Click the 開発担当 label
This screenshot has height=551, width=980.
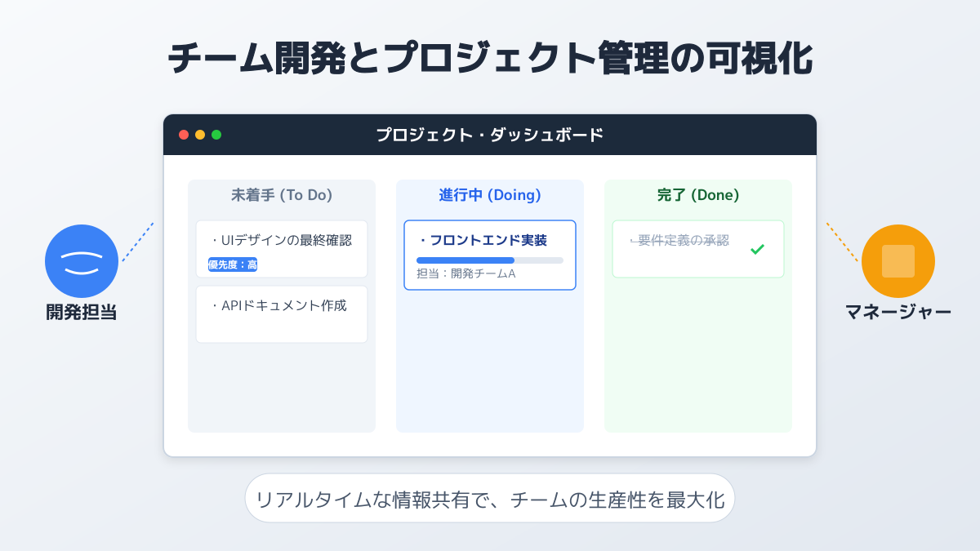click(82, 312)
